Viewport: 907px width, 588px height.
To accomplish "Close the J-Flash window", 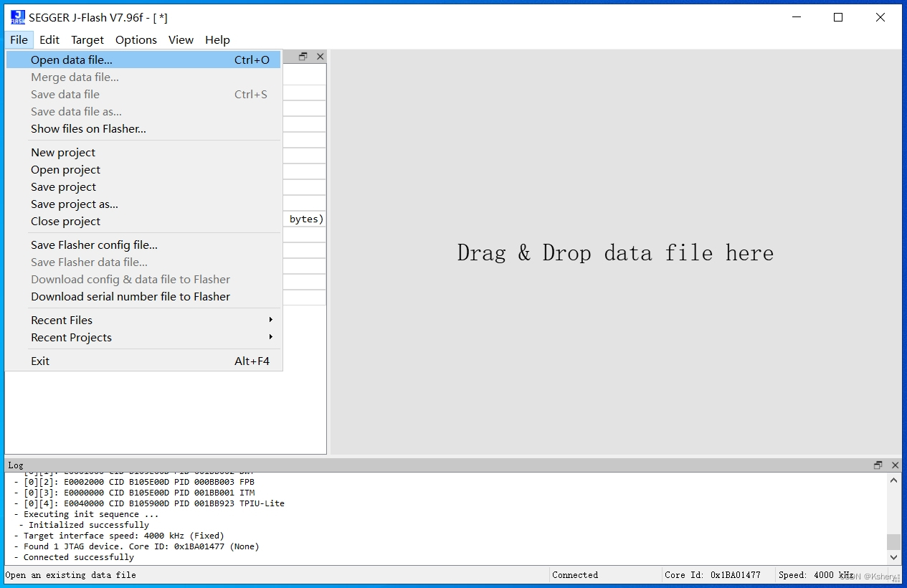I will coord(880,17).
